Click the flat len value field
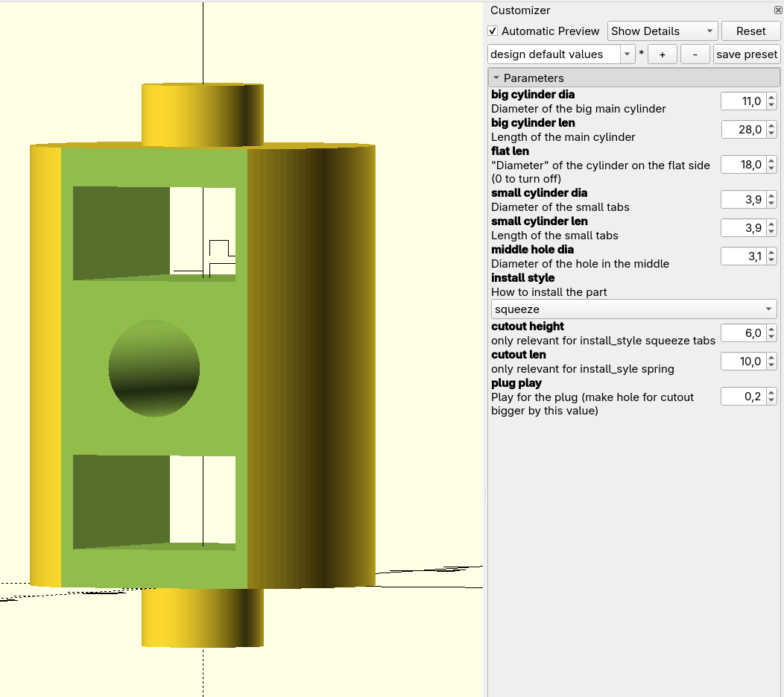The height and width of the screenshot is (697, 784). 743,165
